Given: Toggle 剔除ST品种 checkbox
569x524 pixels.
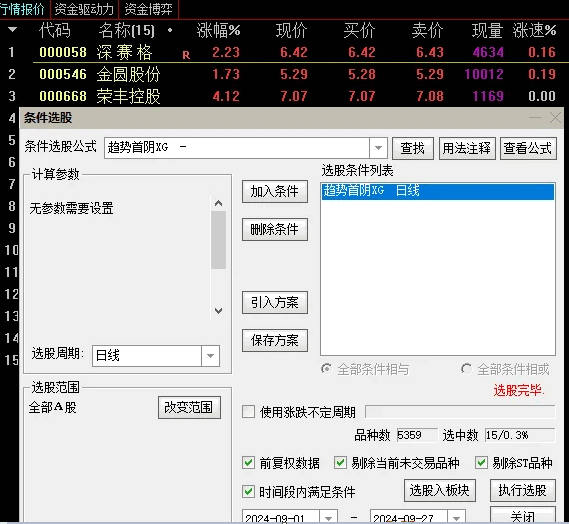Looking at the screenshot, I should (x=481, y=463).
